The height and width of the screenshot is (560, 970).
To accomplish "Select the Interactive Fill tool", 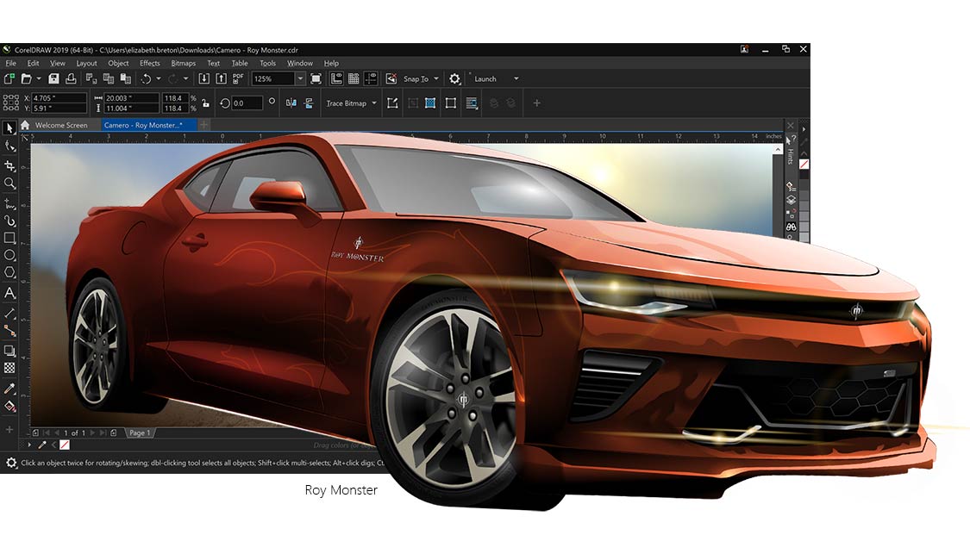I will click(9, 406).
